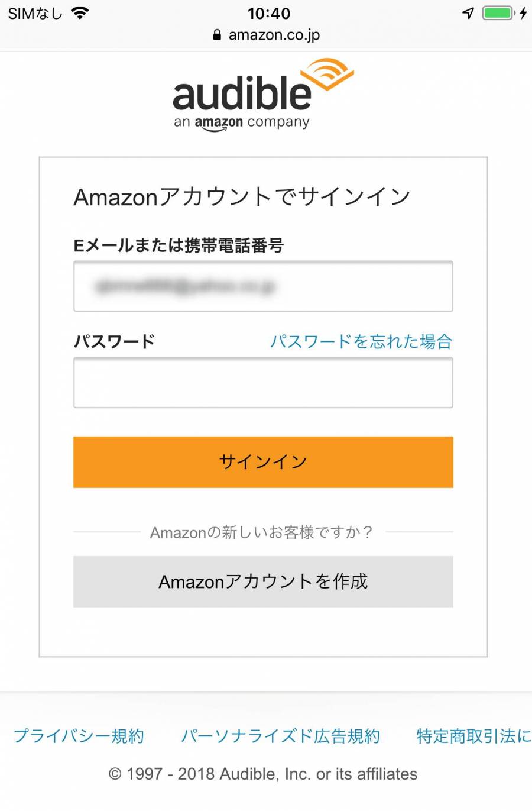This screenshot has width=532, height=811.
Task: Open the 特定商取引法に footer link
Action: (x=473, y=736)
